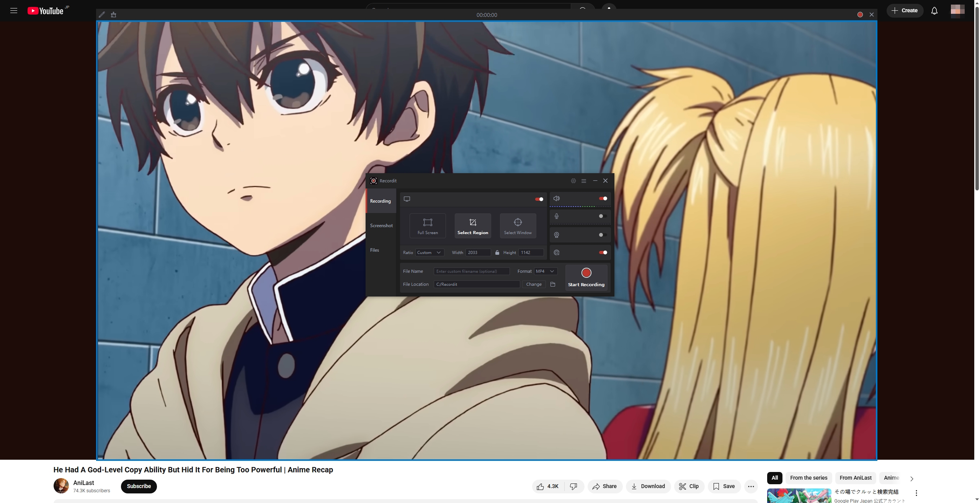Click the File Name input field
This screenshot has height=503, width=980.
tap(472, 271)
